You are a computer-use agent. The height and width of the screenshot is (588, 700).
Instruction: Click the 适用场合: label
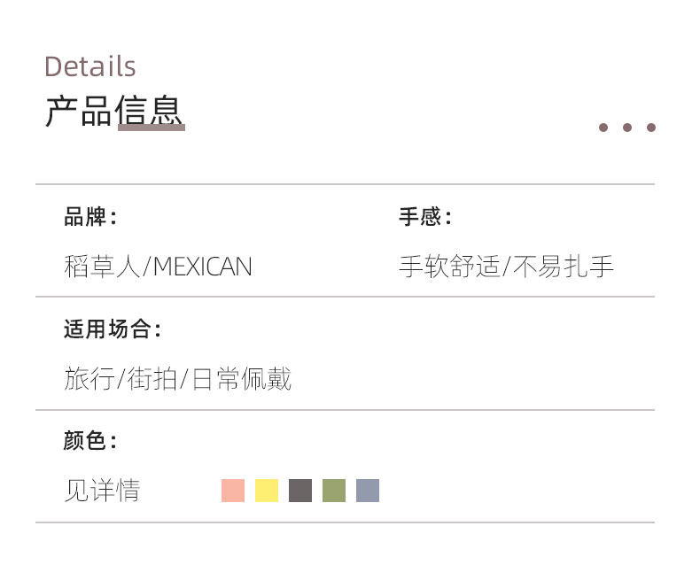(112, 329)
